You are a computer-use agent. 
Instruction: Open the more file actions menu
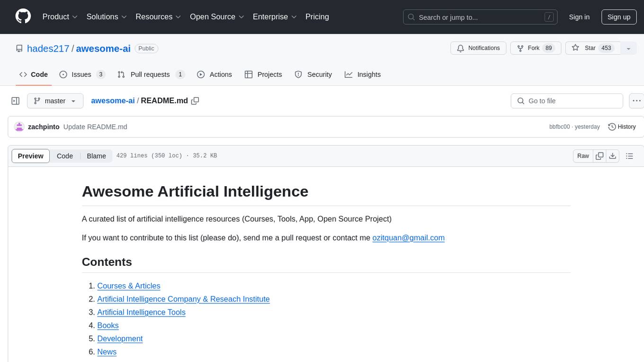(636, 101)
